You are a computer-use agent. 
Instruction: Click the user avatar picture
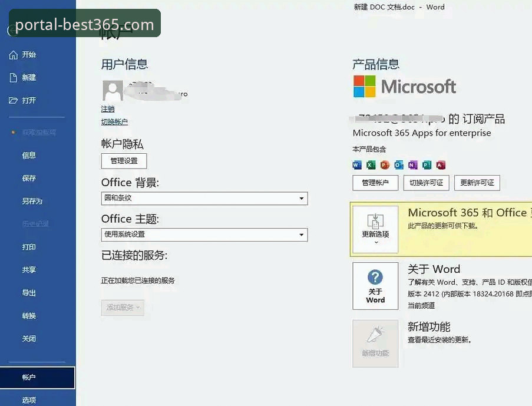(113, 90)
